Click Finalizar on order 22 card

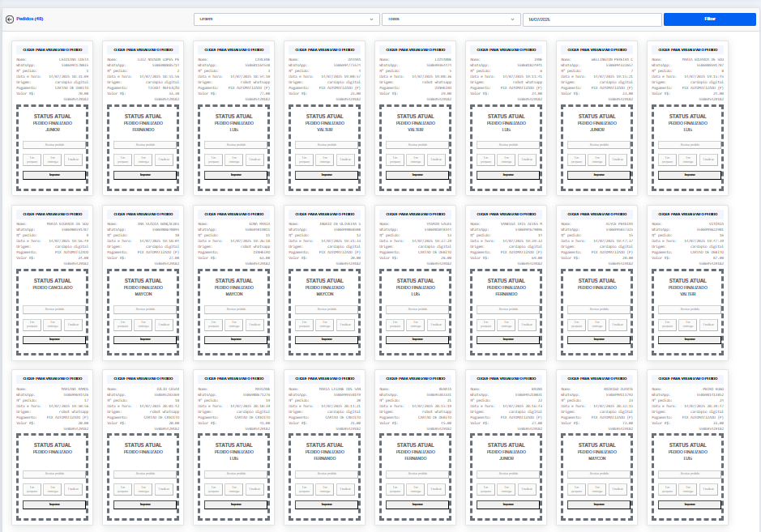tap(527, 489)
